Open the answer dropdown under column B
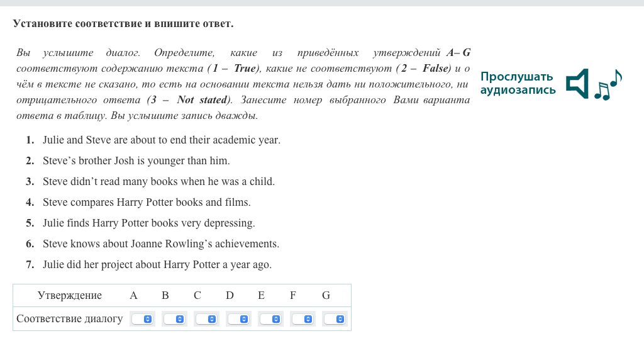The image size is (644, 348). click(174, 319)
